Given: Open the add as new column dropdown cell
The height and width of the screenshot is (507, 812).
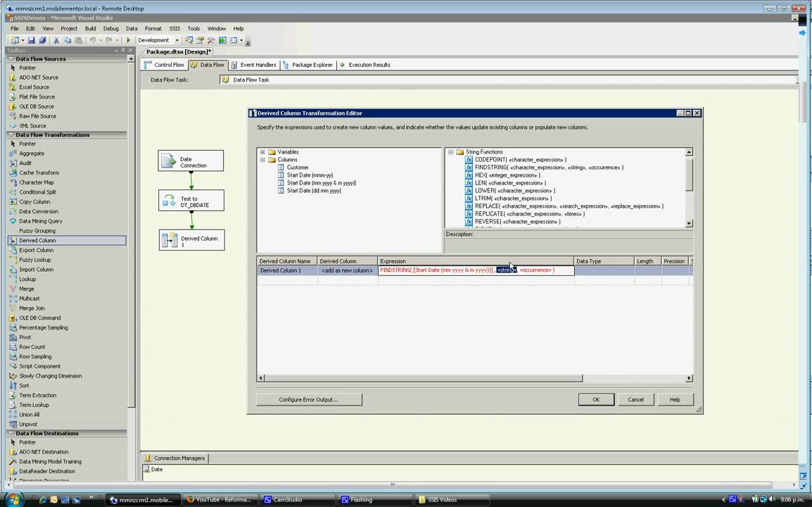Looking at the screenshot, I should (347, 270).
